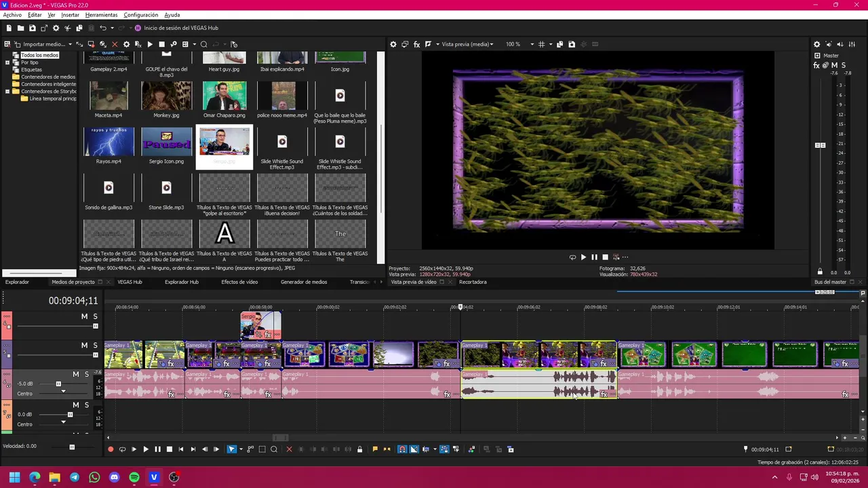Open Master bus properties gear
The image size is (868, 488).
tap(816, 44)
